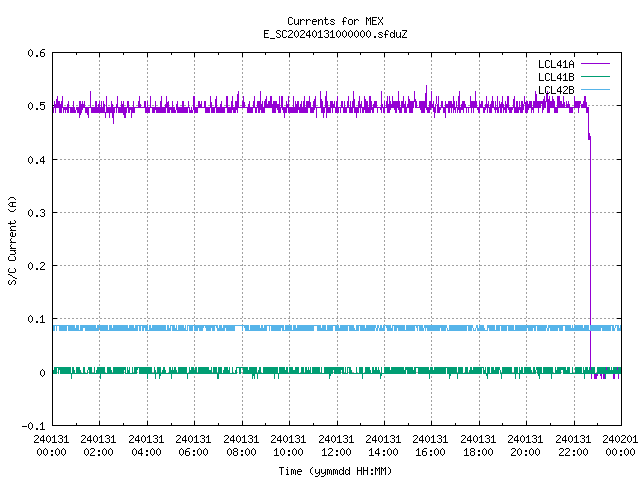This screenshot has width=640, height=480.
Task: Click the x-axis tick 240131 22:00
Action: 573,446
